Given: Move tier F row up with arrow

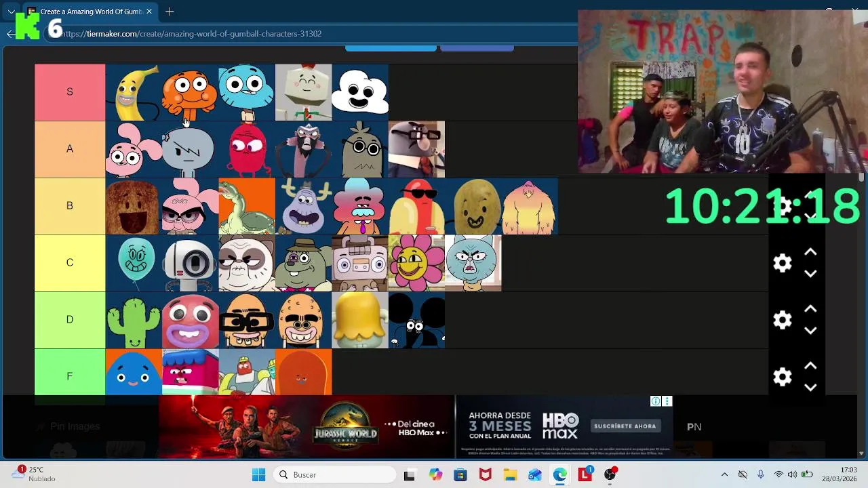Looking at the screenshot, I should [810, 366].
